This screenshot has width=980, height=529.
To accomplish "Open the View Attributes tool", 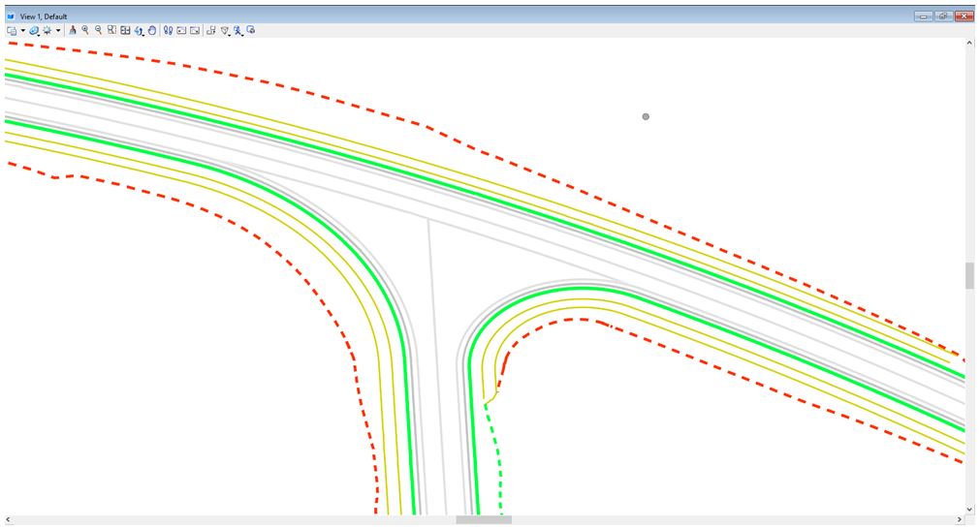I will 12,31.
